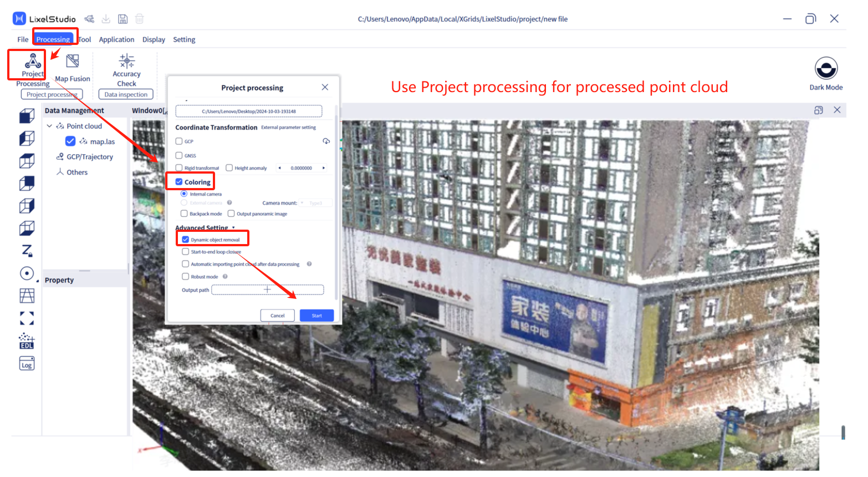Open the Application menu
This screenshot has height=477, width=868.
[x=116, y=39]
